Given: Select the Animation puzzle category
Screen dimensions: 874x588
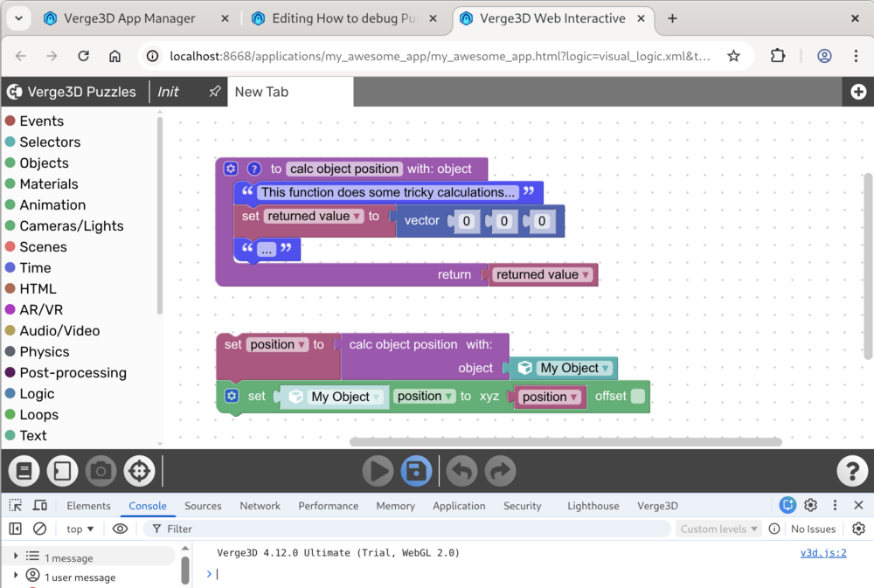Looking at the screenshot, I should pyautogui.click(x=52, y=205).
